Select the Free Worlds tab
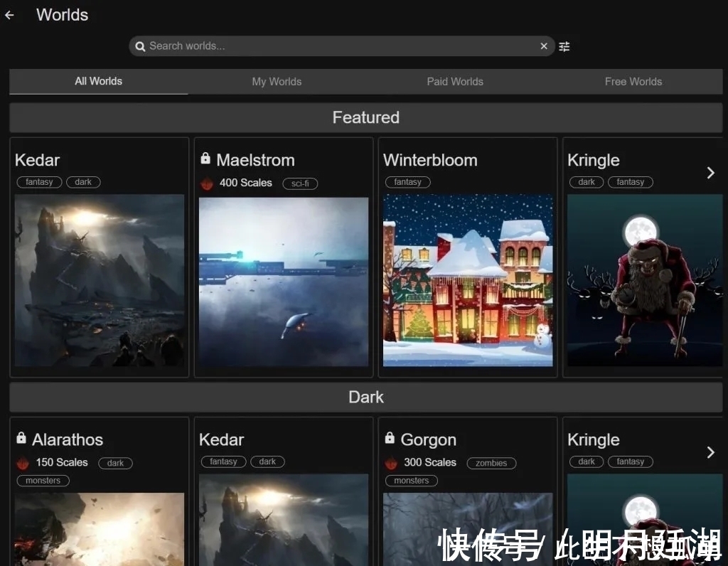 pyautogui.click(x=633, y=82)
